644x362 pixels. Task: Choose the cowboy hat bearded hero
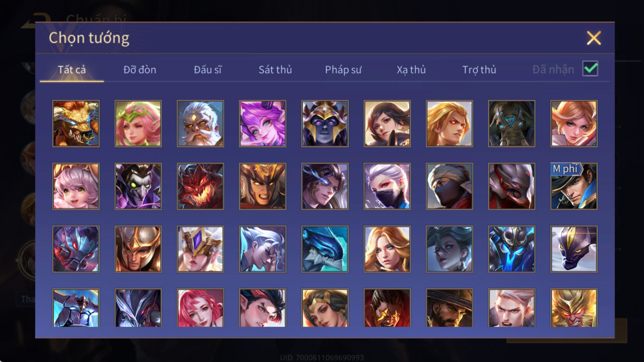click(x=449, y=308)
